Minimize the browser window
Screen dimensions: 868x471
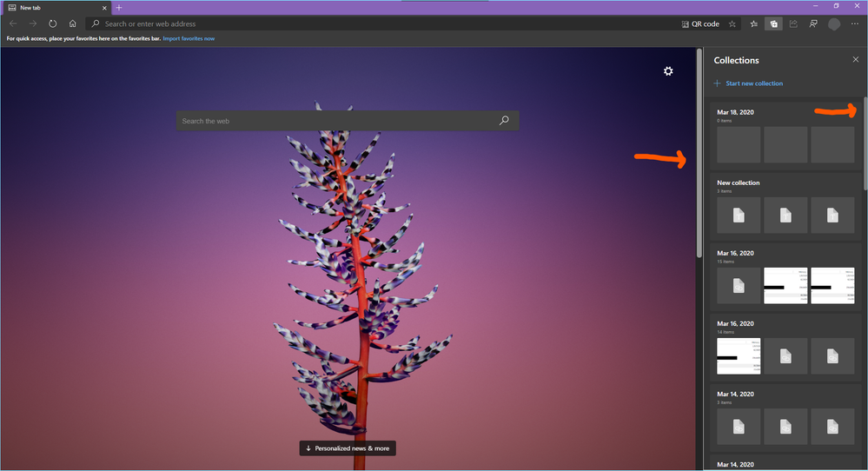pos(815,6)
